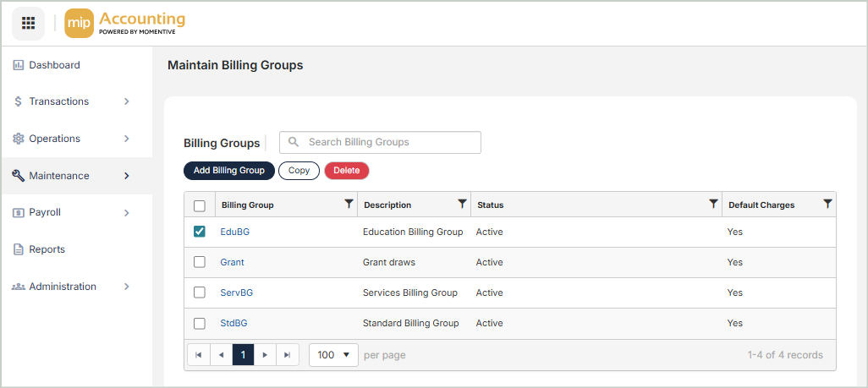Select the Grant row checkbox
The height and width of the screenshot is (388, 868).
pyautogui.click(x=200, y=262)
